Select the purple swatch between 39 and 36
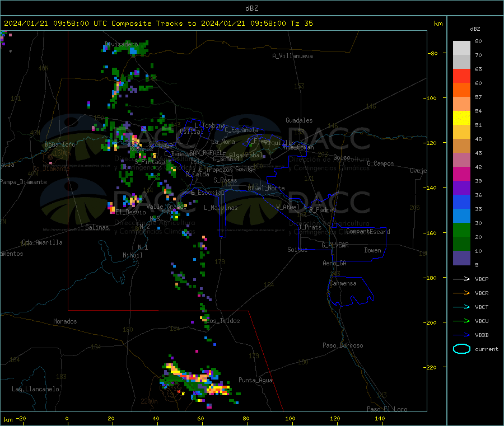 click(x=461, y=188)
